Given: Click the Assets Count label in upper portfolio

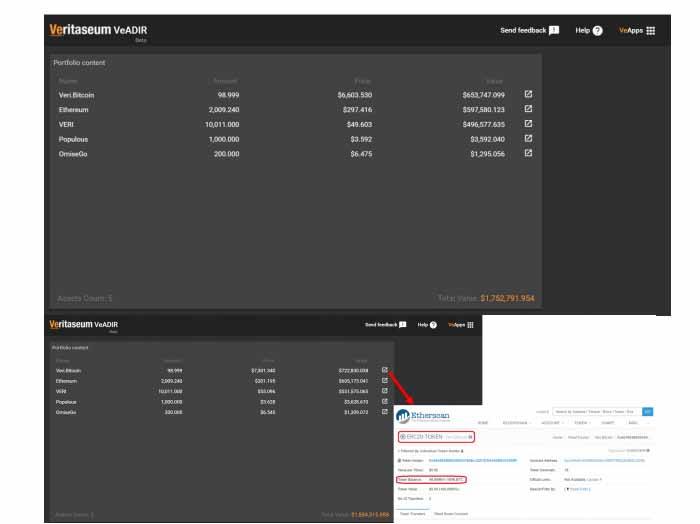Looking at the screenshot, I should pyautogui.click(x=85, y=298).
